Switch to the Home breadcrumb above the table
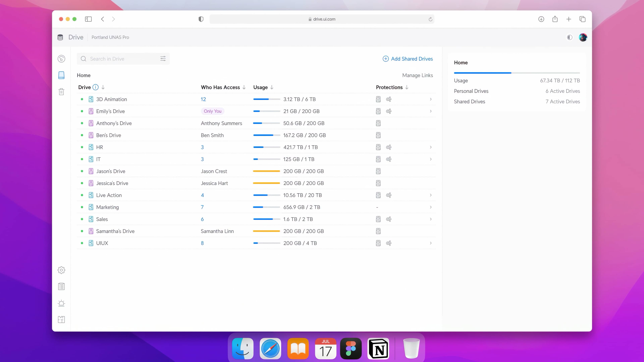 (84, 75)
